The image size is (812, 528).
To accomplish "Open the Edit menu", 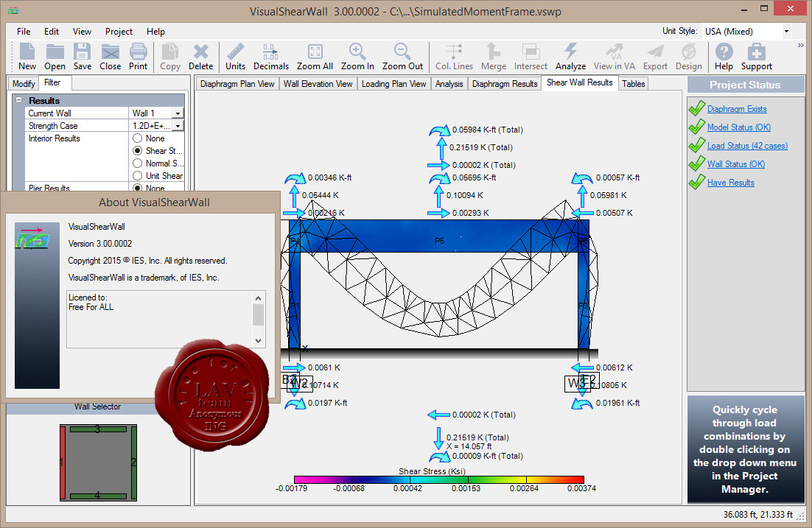I will 52,32.
